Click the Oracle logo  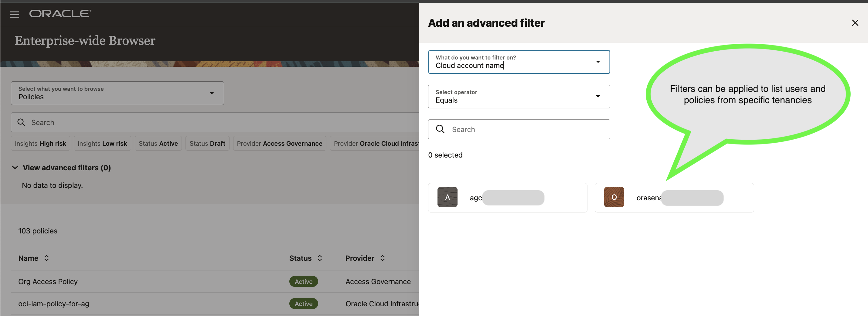tap(60, 14)
